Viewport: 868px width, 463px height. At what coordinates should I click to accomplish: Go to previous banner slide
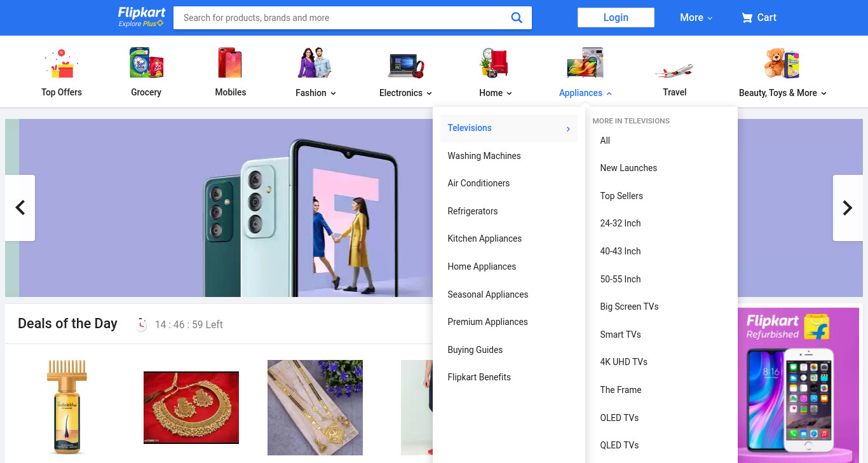point(20,208)
